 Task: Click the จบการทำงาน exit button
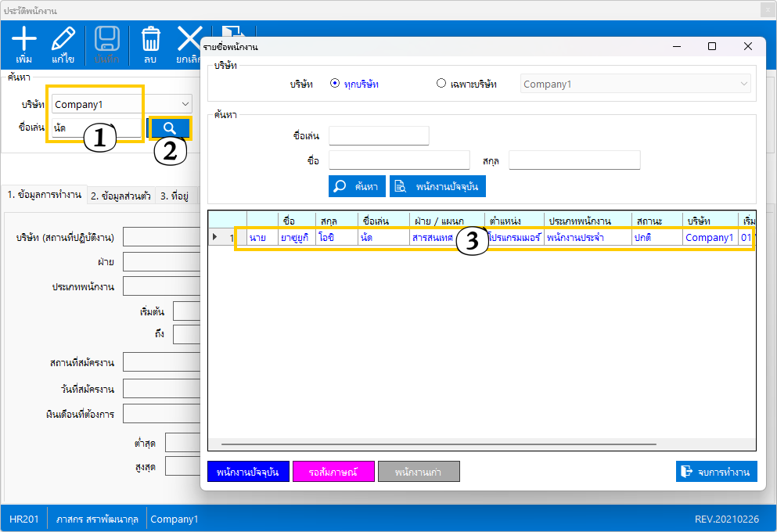[716, 472]
